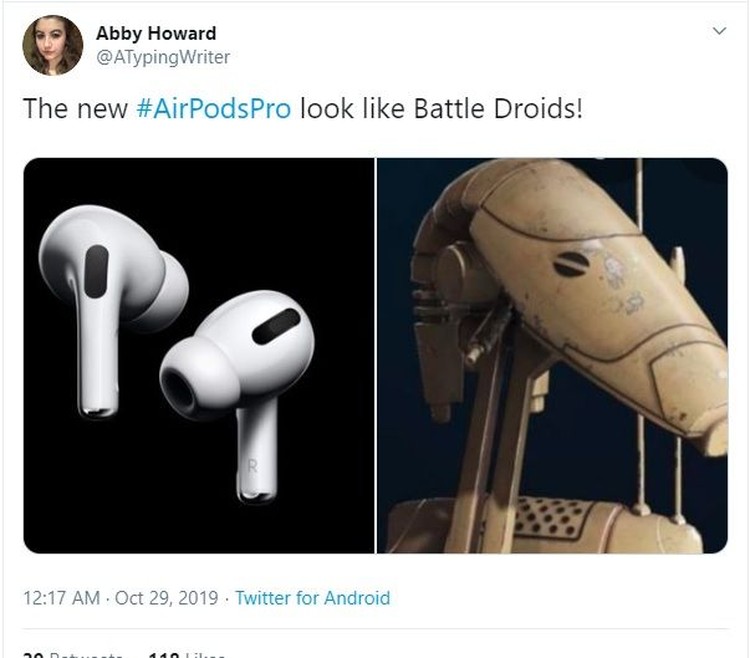Open Abby Howard's profile picture

53,45
